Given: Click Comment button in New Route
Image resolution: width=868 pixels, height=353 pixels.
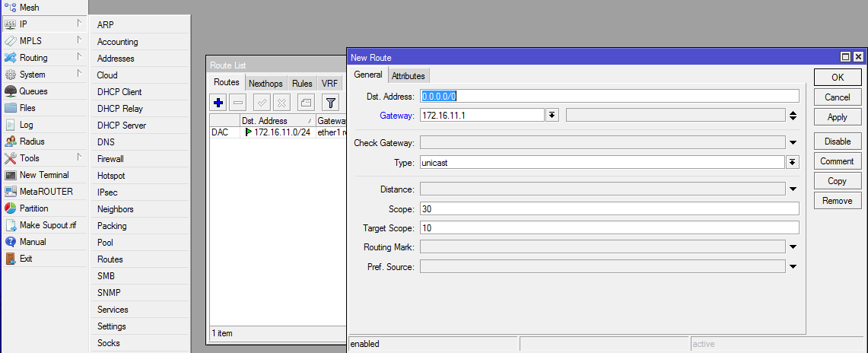Looking at the screenshot, I should [838, 161].
